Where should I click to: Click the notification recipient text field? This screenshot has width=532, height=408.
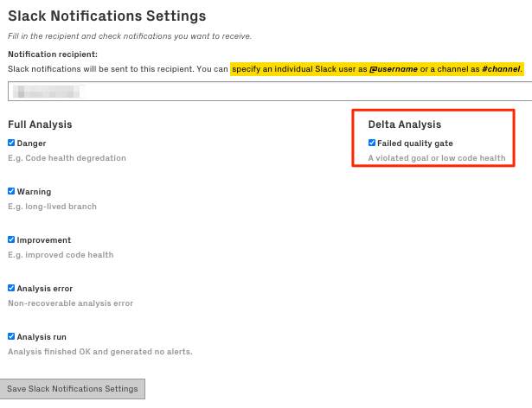click(268, 91)
